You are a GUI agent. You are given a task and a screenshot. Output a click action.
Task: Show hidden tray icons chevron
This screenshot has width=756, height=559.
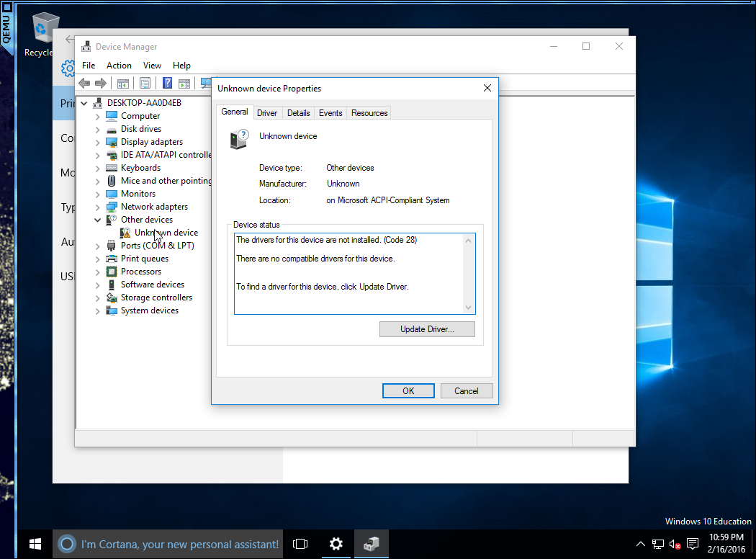(x=640, y=544)
